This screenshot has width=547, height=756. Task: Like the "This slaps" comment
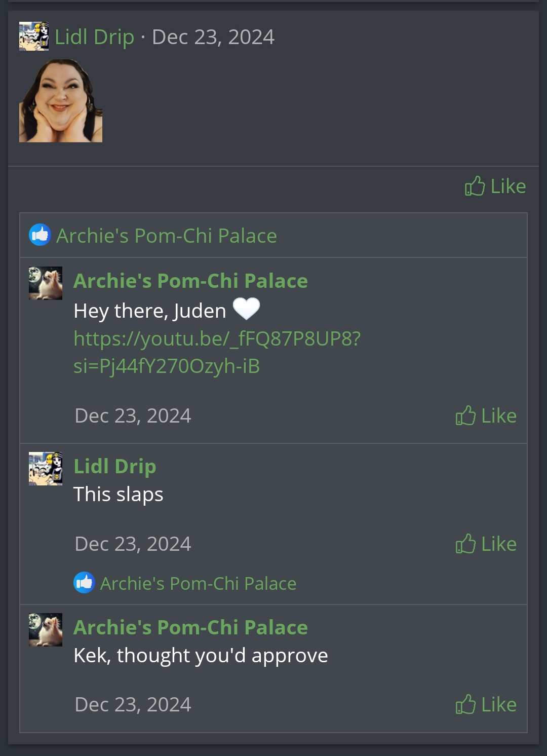486,544
